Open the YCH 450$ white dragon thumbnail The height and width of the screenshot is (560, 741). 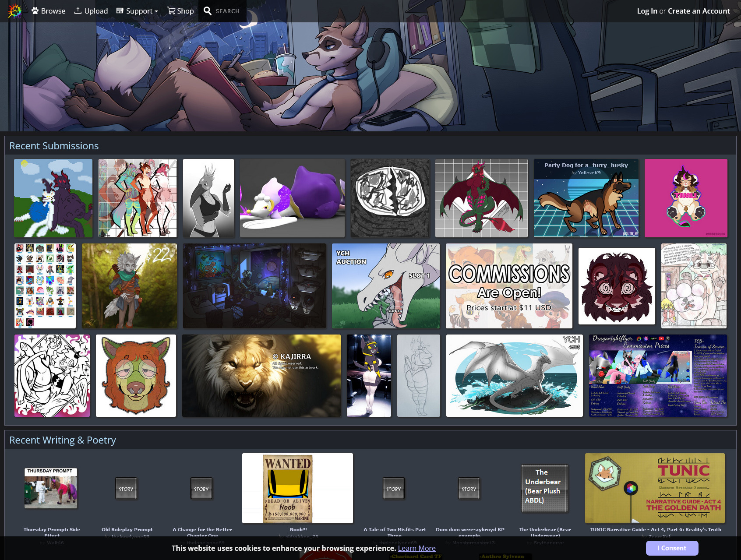[515, 376]
